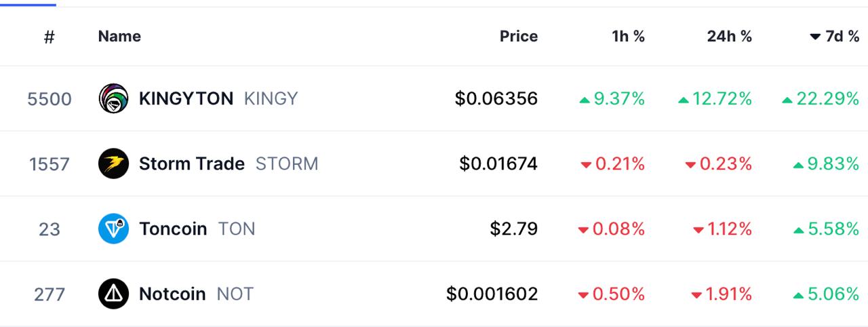Click the KINGY ticker symbol
This screenshot has height=327, width=868.
[x=271, y=98]
